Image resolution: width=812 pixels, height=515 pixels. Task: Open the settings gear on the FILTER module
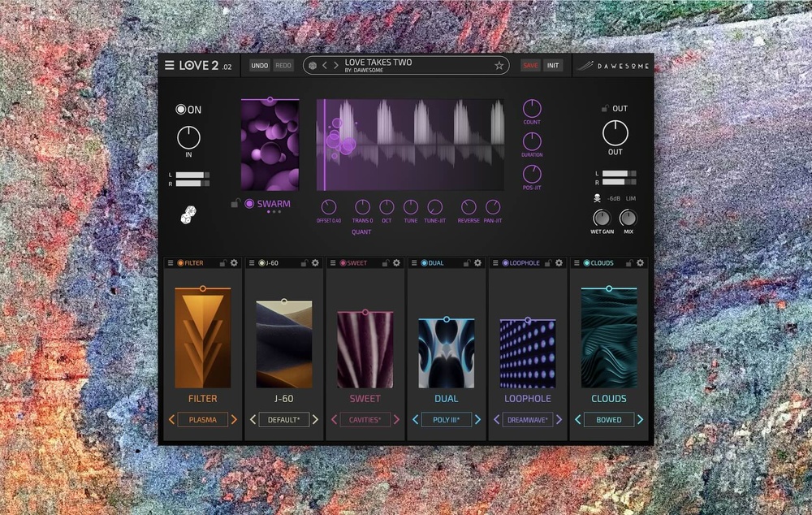pos(234,263)
